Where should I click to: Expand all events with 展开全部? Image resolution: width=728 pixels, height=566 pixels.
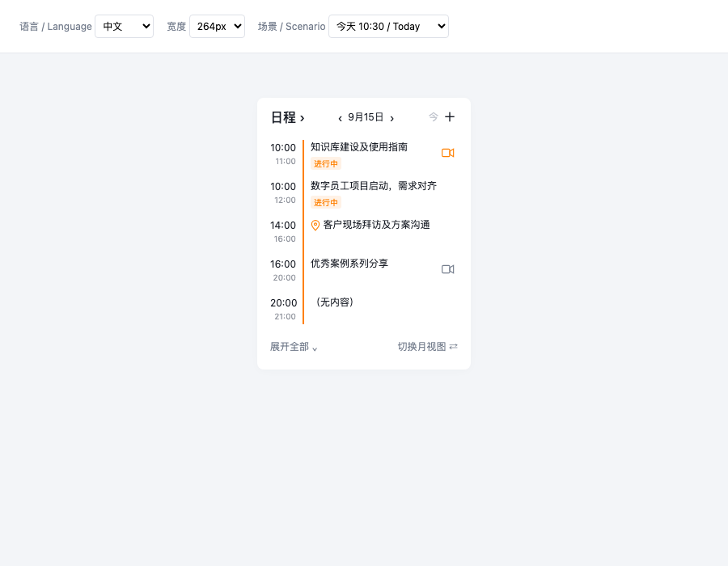294,347
